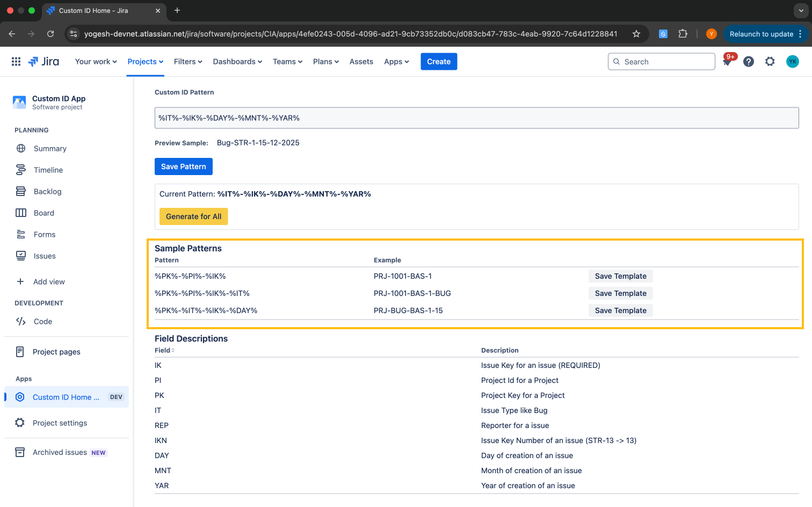Click the Generate for All button
This screenshot has width=812, height=507.
pos(193,216)
